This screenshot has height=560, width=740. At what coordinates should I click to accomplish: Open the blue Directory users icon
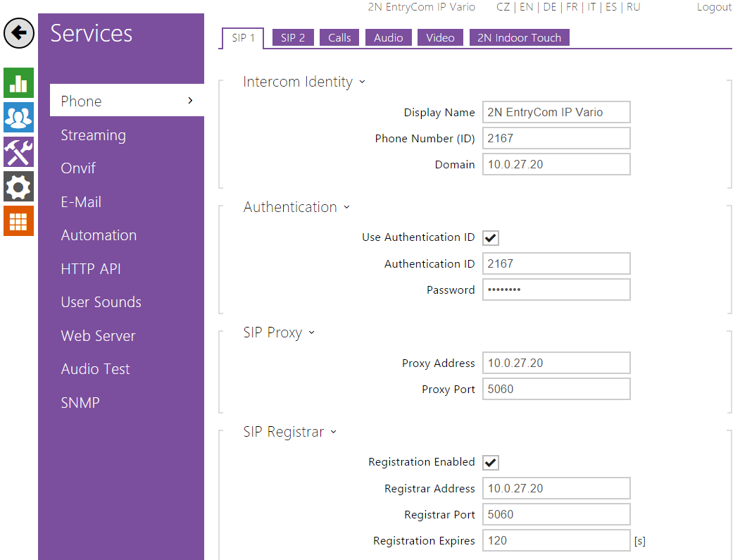pos(18,117)
